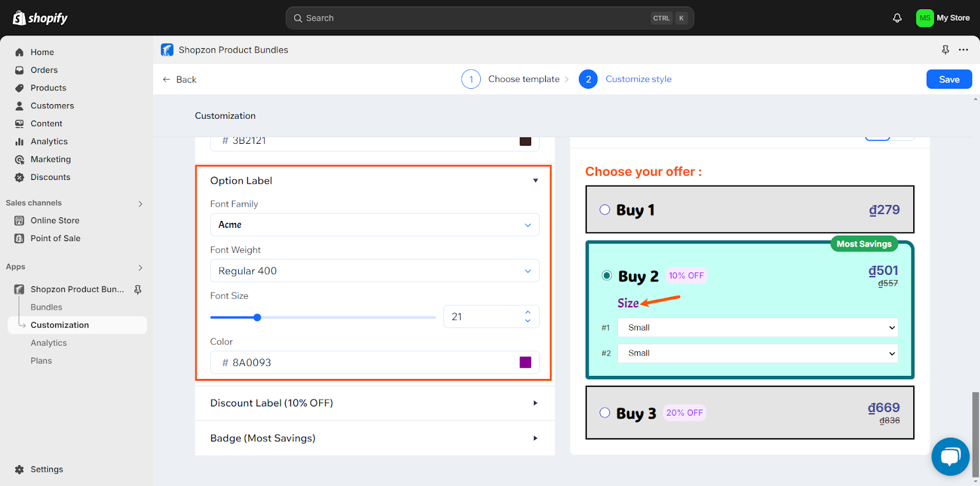Go to Customize style step
Image resolution: width=980 pixels, height=486 pixels.
tap(625, 79)
